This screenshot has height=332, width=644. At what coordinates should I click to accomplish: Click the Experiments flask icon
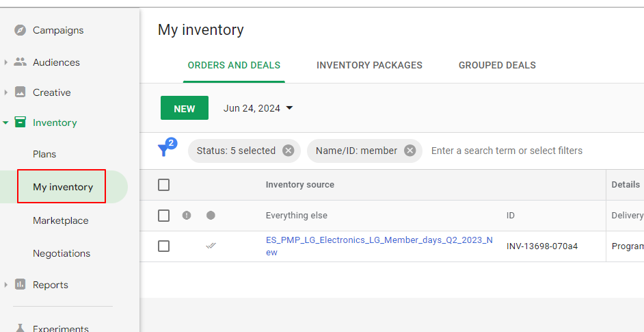point(21,328)
